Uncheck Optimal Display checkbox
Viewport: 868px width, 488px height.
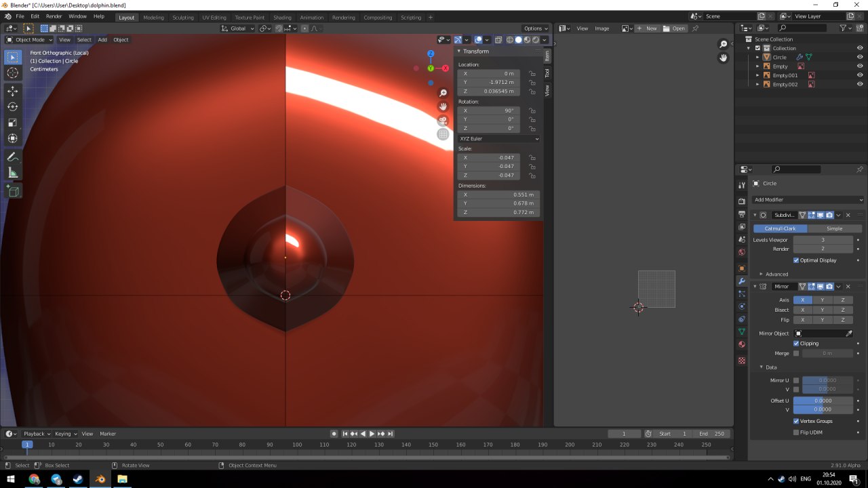click(x=796, y=260)
